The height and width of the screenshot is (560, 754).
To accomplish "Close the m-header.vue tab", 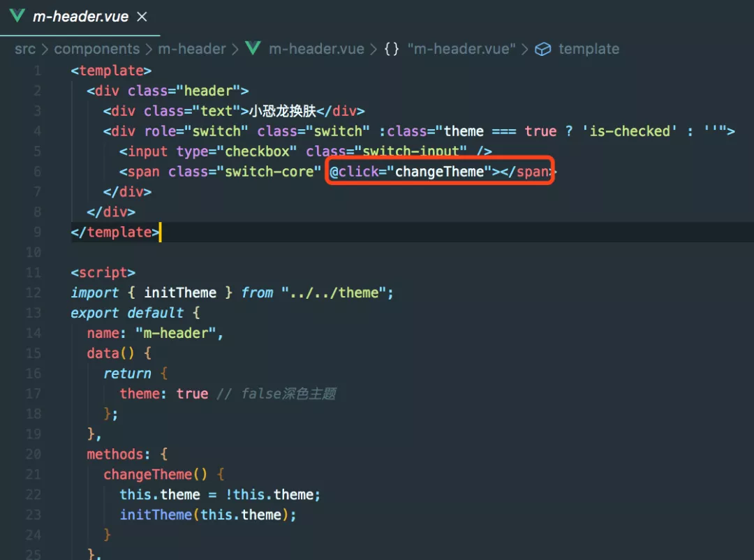I will [x=142, y=16].
